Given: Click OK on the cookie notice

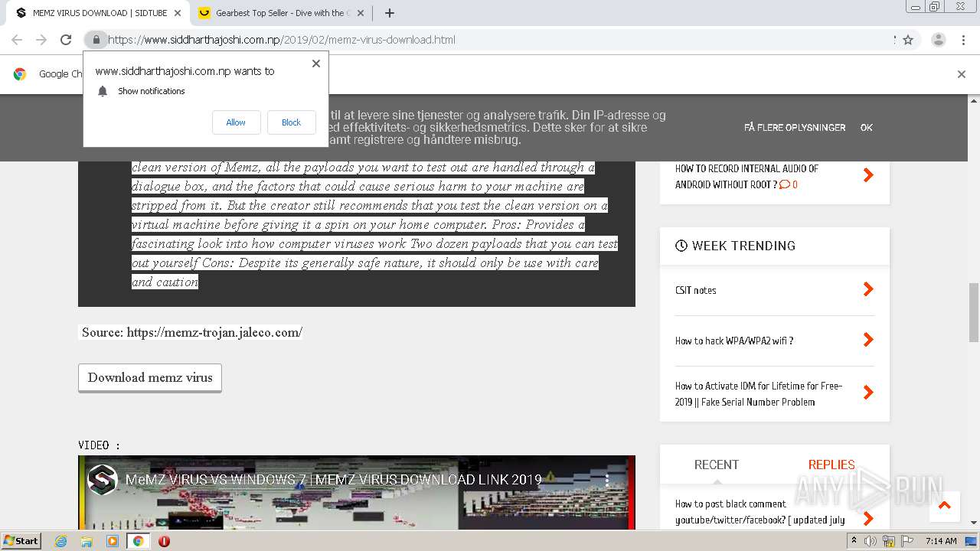Looking at the screenshot, I should click(867, 128).
